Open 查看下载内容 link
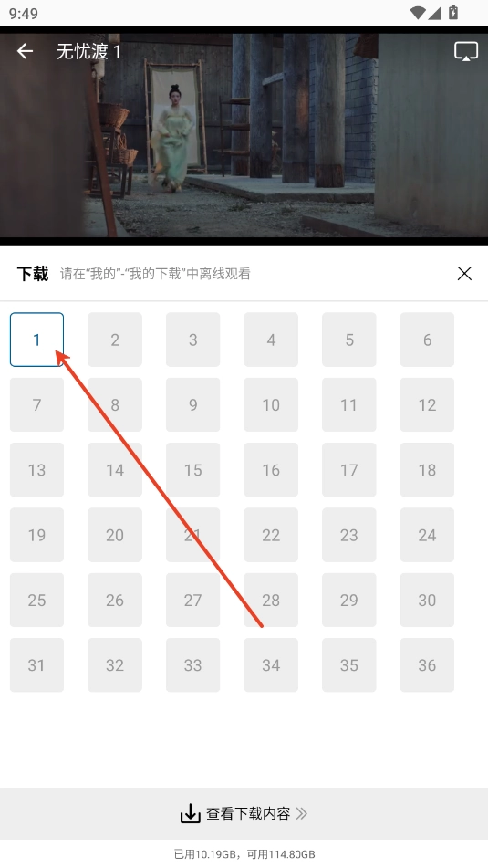 (x=248, y=813)
